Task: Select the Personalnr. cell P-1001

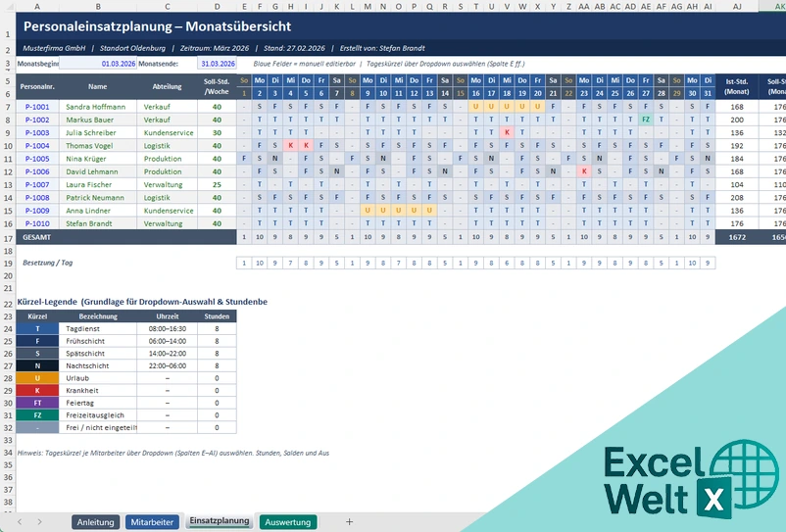Action: [x=37, y=107]
